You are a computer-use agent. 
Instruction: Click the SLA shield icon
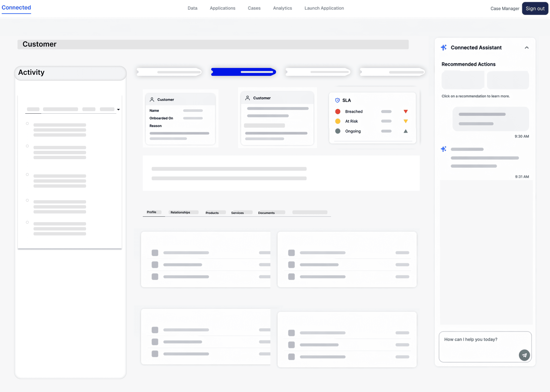[x=337, y=100]
